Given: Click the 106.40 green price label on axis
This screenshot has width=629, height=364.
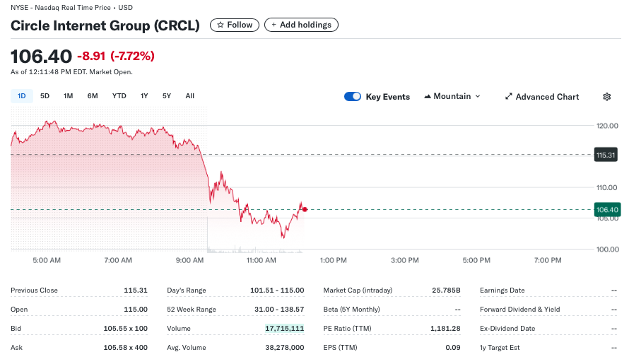Looking at the screenshot, I should (607, 209).
